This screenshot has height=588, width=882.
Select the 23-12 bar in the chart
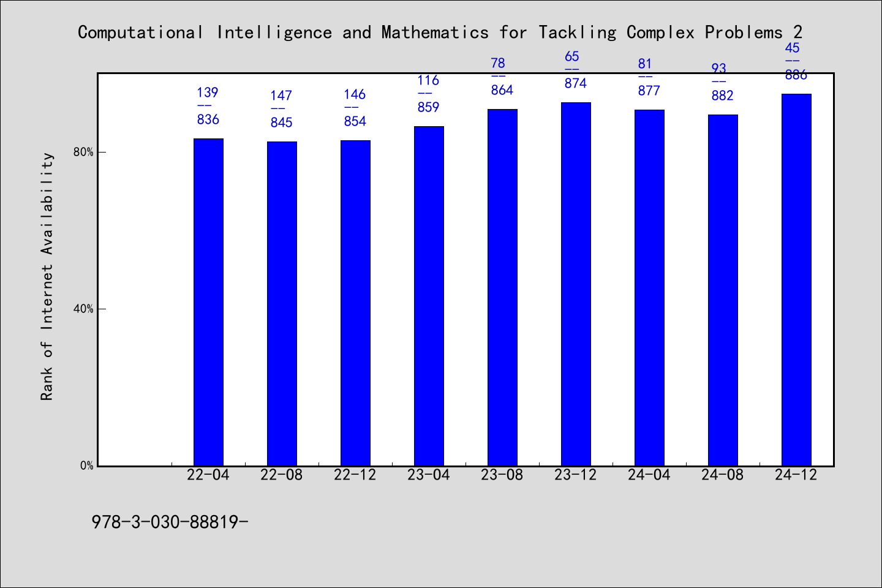point(576,284)
